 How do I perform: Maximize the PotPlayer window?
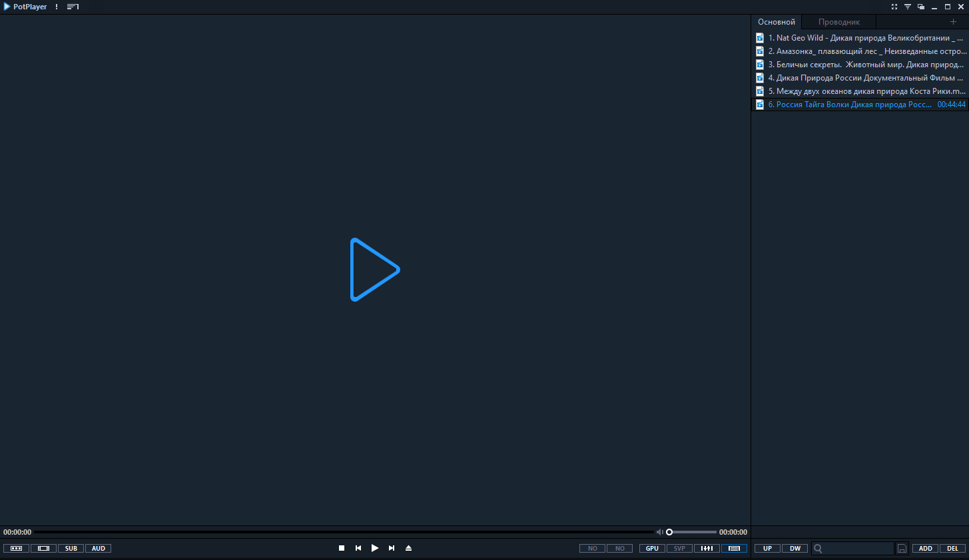tap(948, 7)
